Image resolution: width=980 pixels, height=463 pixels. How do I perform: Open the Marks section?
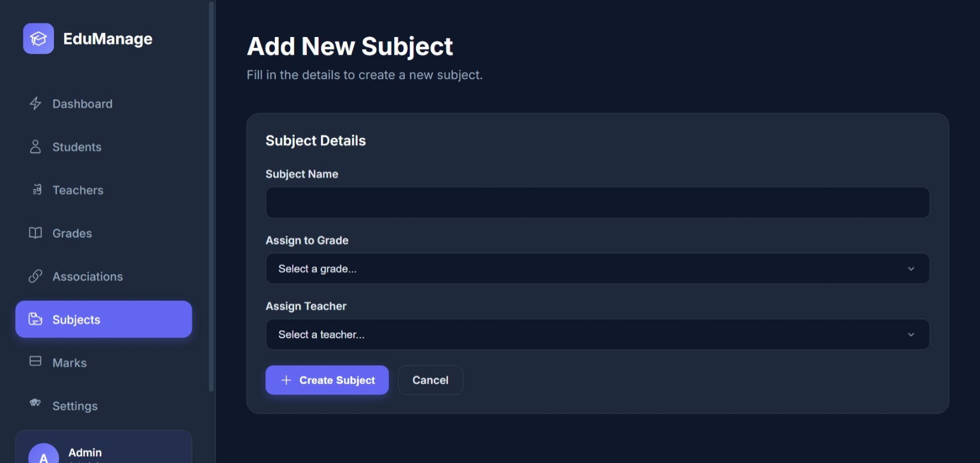69,363
